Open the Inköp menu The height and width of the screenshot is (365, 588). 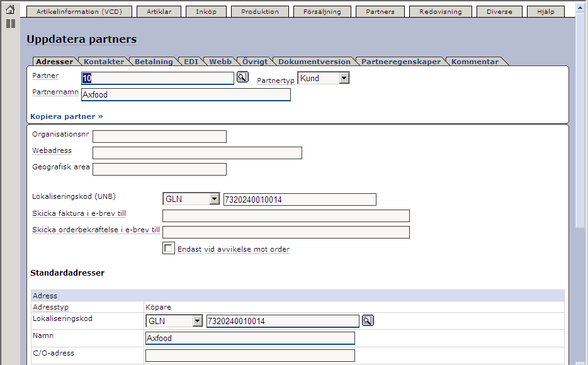206,11
